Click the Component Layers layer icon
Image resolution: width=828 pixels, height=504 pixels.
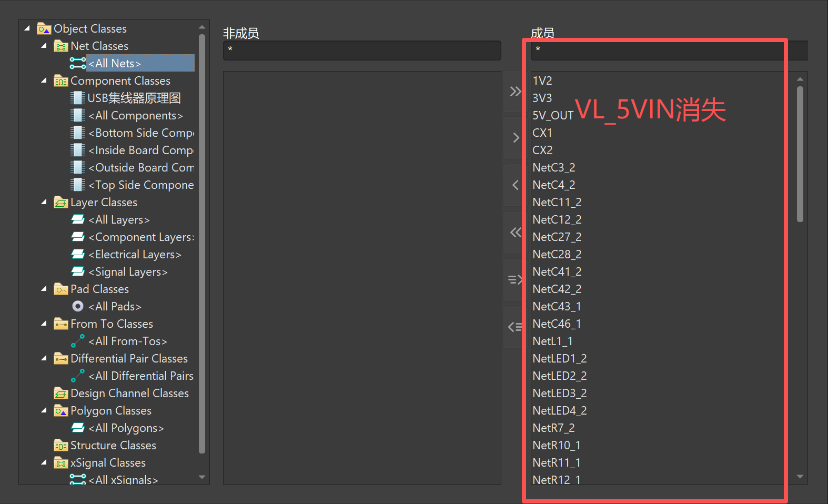(78, 237)
